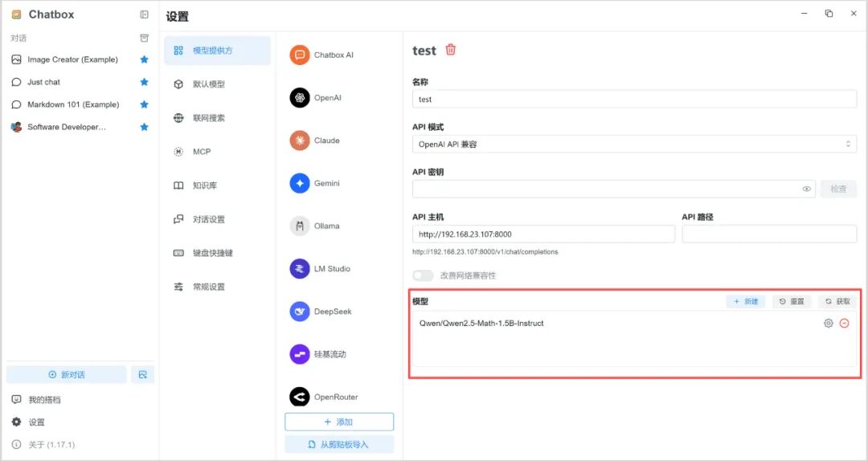The image size is (868, 461).
Task: Choose the OpenAI provider
Action: click(x=339, y=98)
